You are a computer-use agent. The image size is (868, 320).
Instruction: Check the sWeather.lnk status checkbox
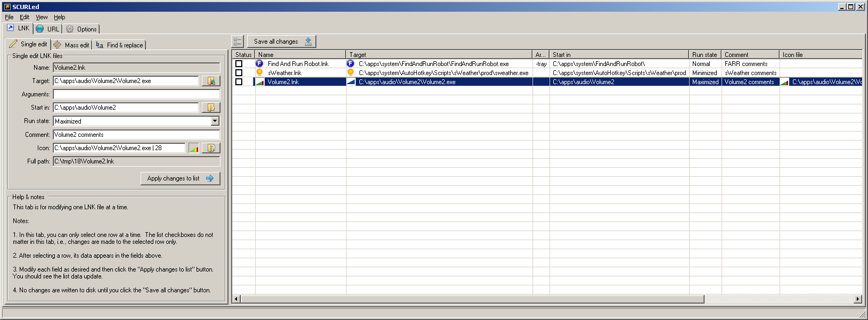tap(239, 72)
